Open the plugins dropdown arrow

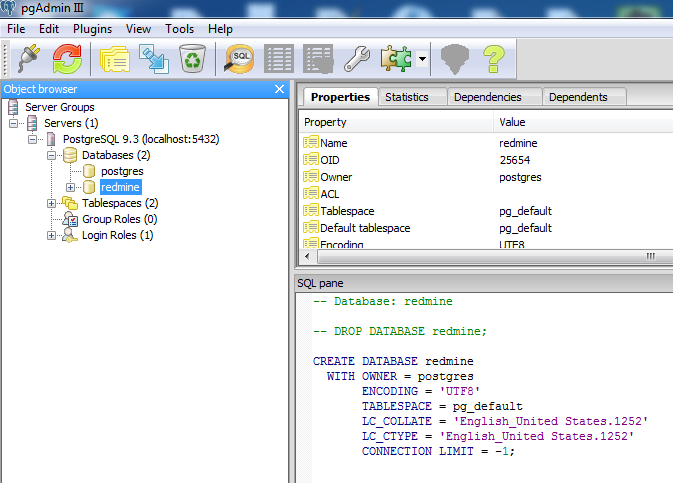[x=422, y=59]
